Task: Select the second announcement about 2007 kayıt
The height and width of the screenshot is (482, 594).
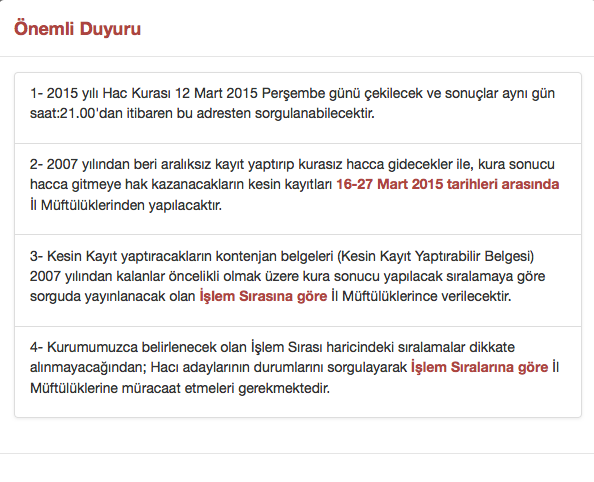Action: tap(298, 189)
